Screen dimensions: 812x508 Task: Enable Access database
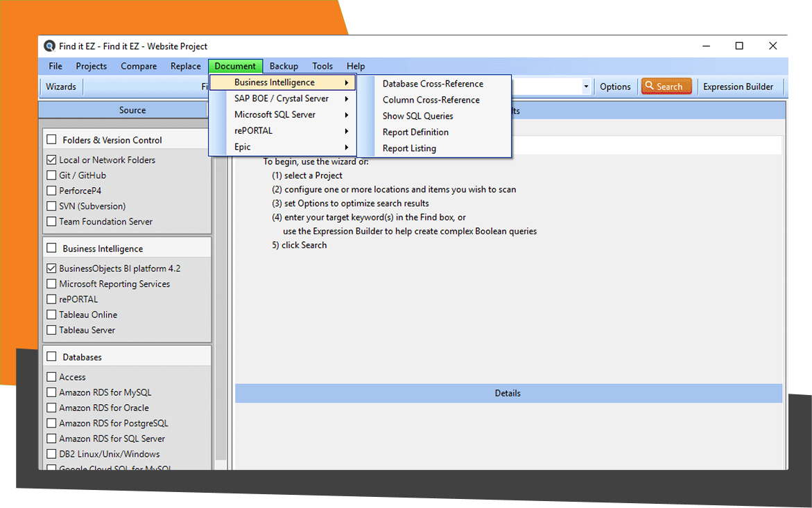pyautogui.click(x=51, y=376)
